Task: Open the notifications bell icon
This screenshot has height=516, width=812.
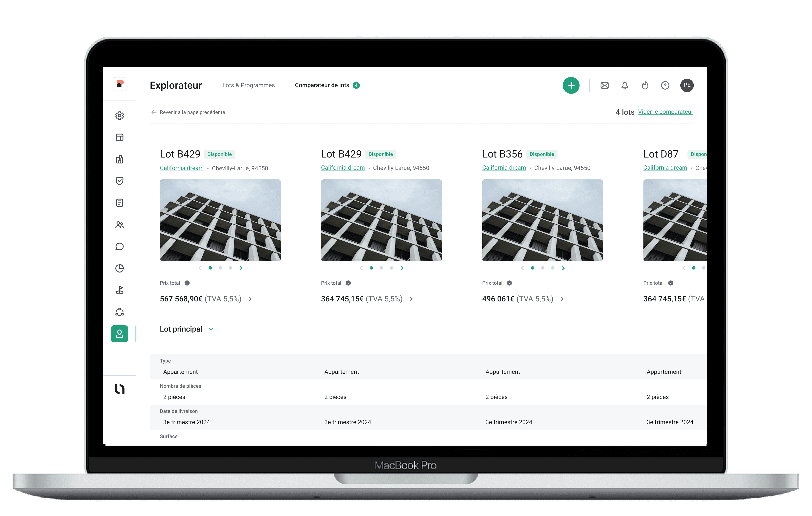Action: coord(625,85)
